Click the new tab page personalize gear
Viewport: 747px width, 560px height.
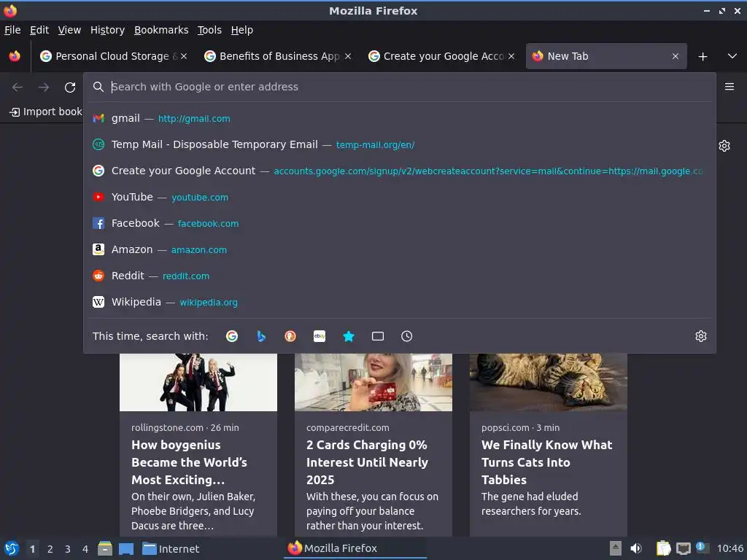724,146
